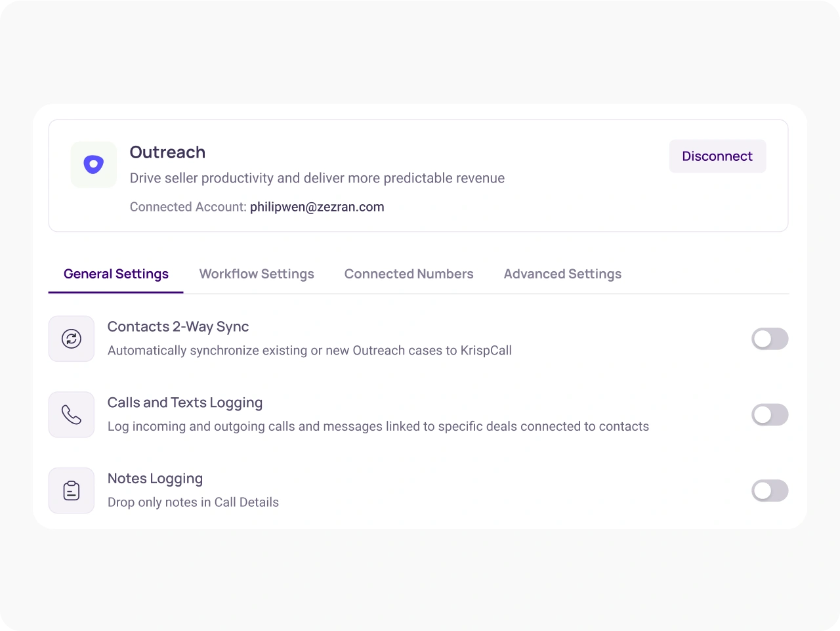Screen dimensions: 840x631
Task: Click the Contacts 2-Way Sync icon
Action: [72, 339]
